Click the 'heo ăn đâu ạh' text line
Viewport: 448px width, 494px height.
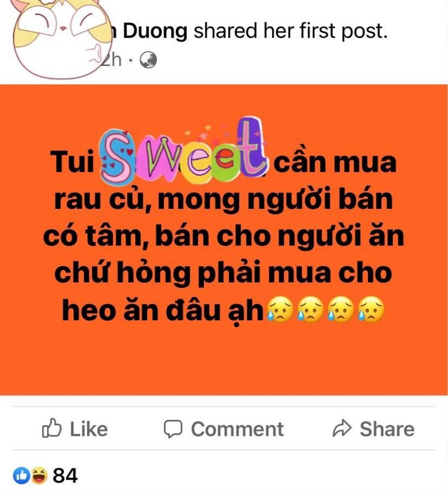[162, 310]
